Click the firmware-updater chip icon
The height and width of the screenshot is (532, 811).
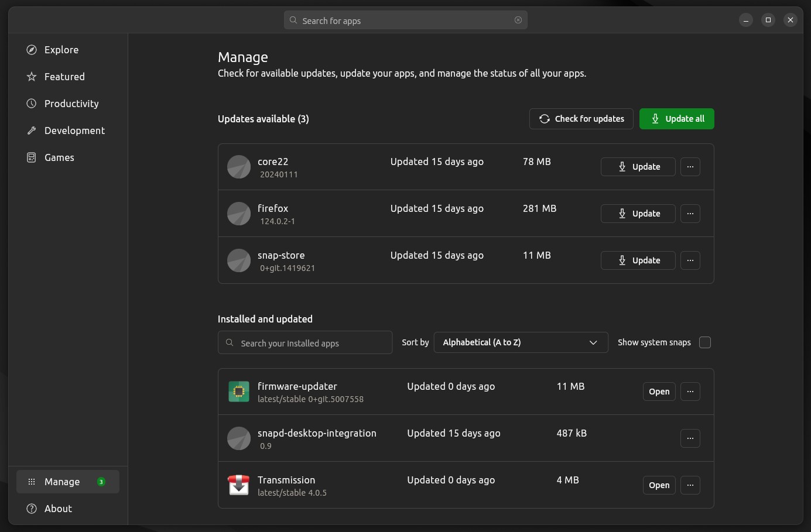pyautogui.click(x=239, y=392)
